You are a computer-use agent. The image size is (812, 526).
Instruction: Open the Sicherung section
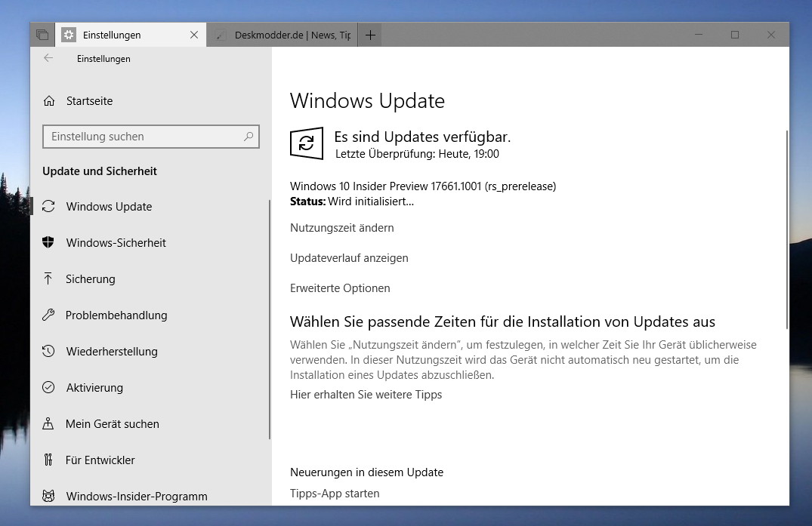(x=90, y=278)
